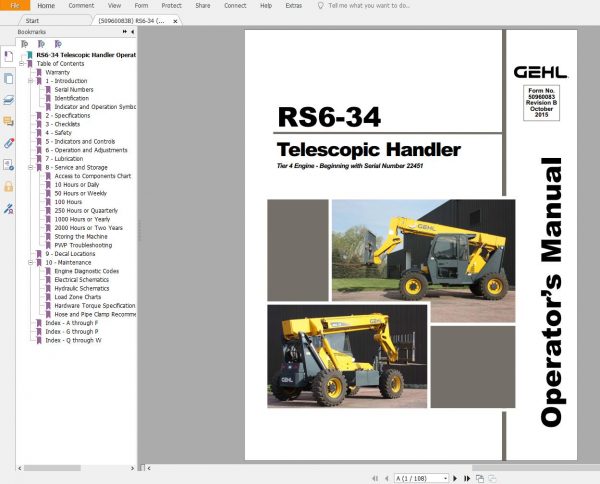The height and width of the screenshot is (484, 600).
Task: Open the View ribbon tab
Action: pyautogui.click(x=114, y=5)
